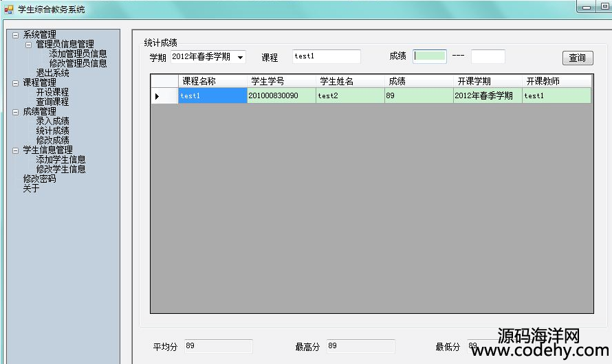
Task: Open 查询课程 from the tree
Action: click(x=53, y=102)
